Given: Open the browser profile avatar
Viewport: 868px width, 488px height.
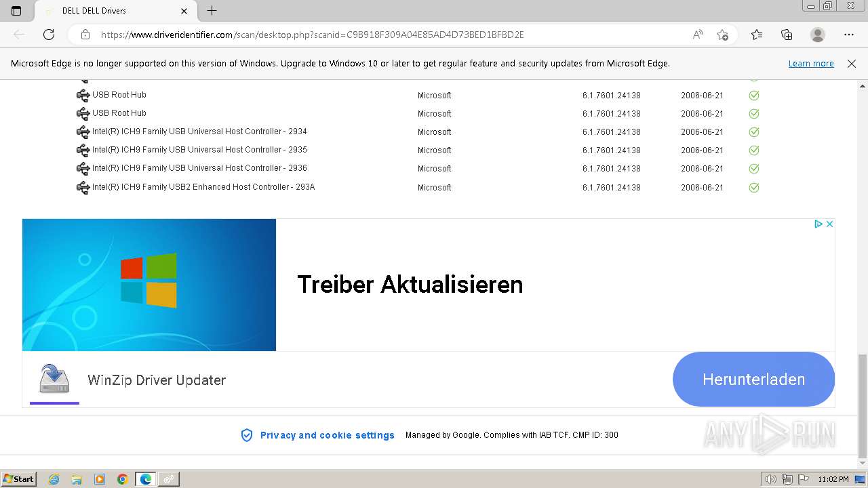Looking at the screenshot, I should point(818,35).
